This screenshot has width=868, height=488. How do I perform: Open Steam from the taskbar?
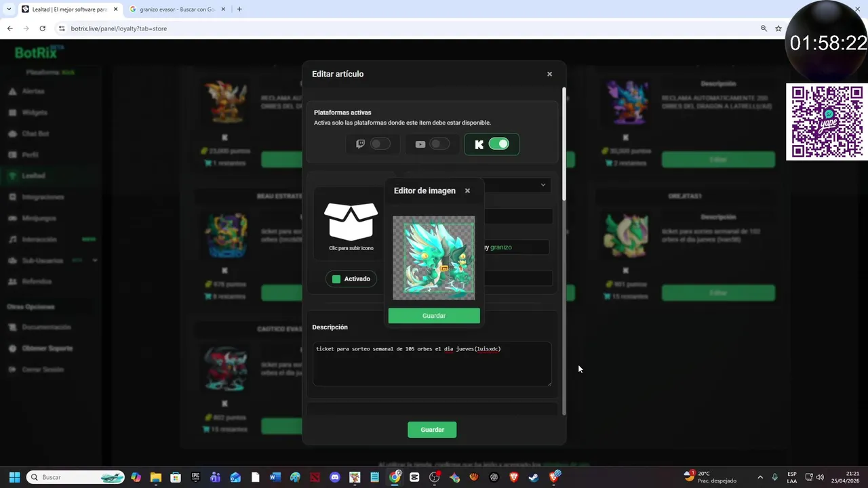(534, 477)
